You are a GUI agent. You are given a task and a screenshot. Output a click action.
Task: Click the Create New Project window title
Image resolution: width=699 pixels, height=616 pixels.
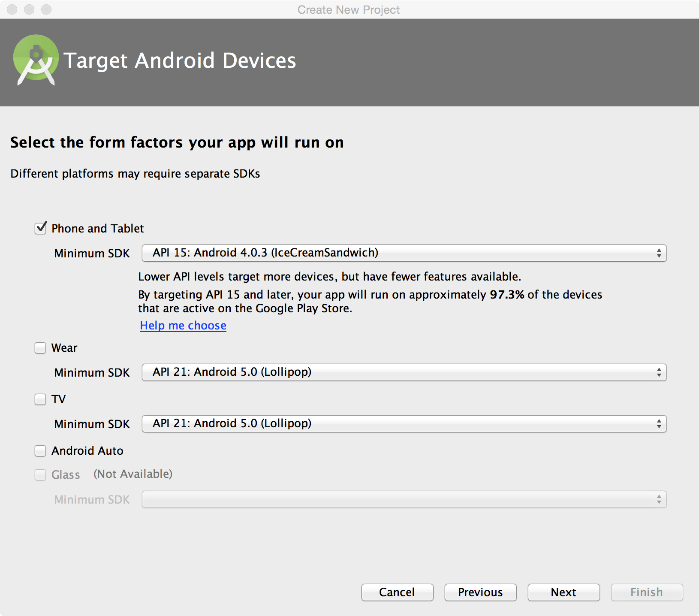[x=349, y=9]
